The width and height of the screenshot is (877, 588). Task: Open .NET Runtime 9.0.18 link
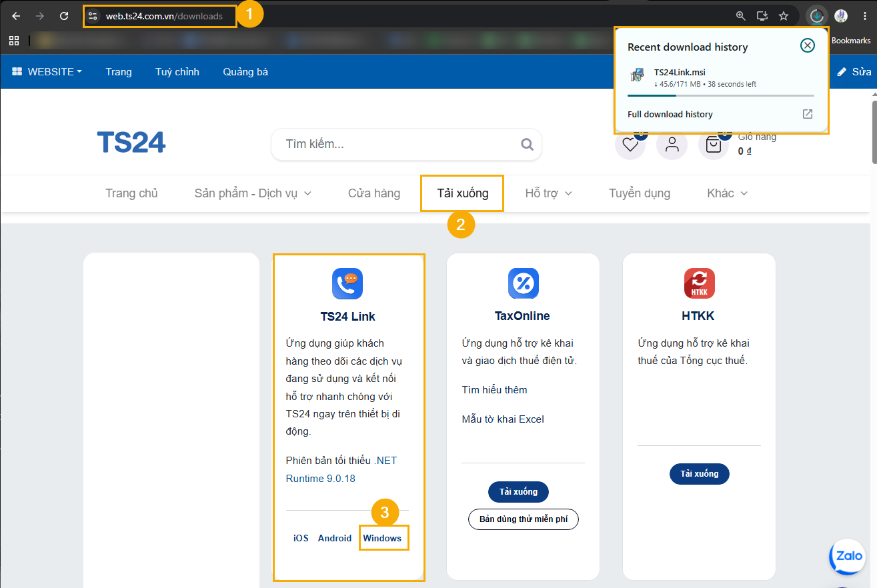341,469
